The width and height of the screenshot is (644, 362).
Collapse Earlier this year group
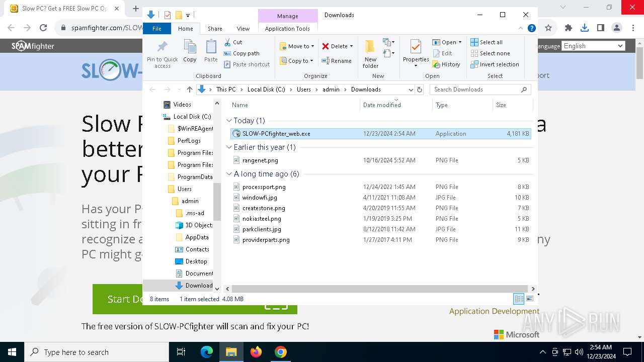[229, 147]
